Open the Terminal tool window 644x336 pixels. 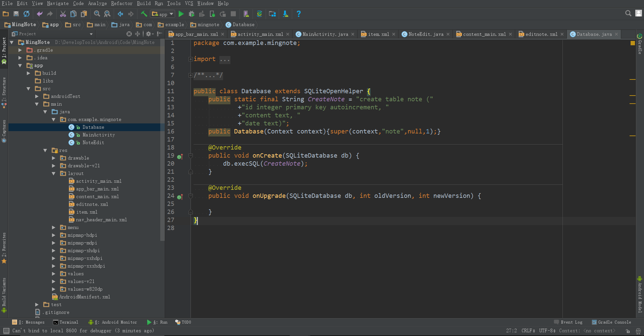[x=66, y=322]
